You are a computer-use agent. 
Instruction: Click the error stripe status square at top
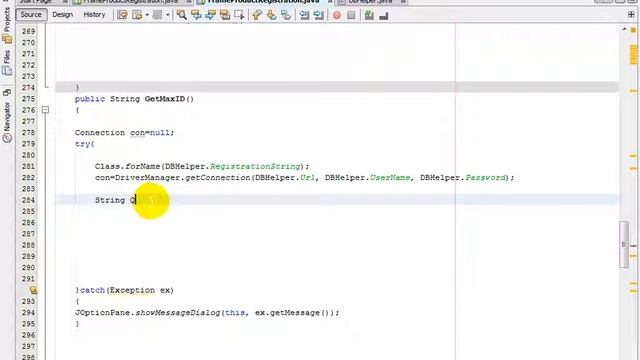pos(633,29)
